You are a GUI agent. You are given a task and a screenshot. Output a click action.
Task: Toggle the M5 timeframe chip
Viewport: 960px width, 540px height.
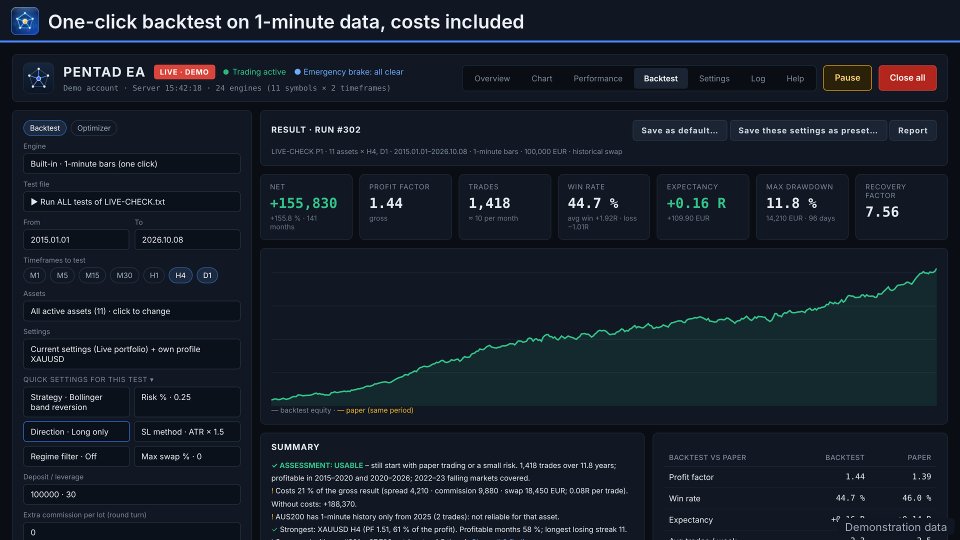tap(62, 276)
